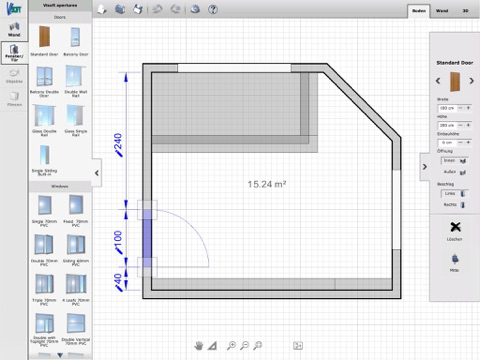The width and height of the screenshot is (480, 360).
Task: Click the undo toolbar icon
Action: (157, 9)
